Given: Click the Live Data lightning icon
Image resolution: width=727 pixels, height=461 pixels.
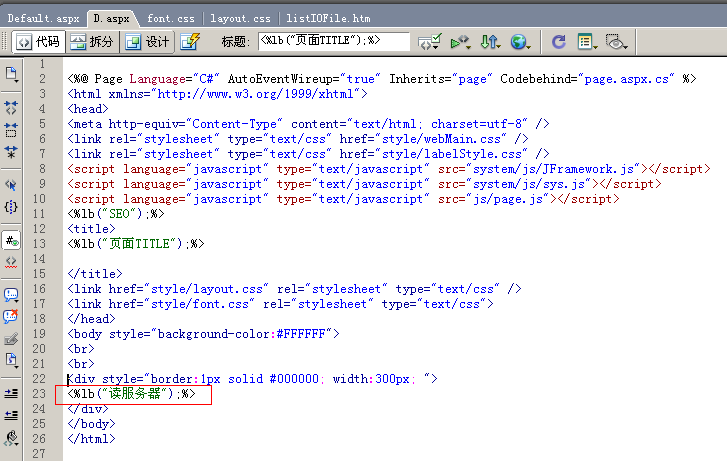Looking at the screenshot, I should (x=190, y=42).
